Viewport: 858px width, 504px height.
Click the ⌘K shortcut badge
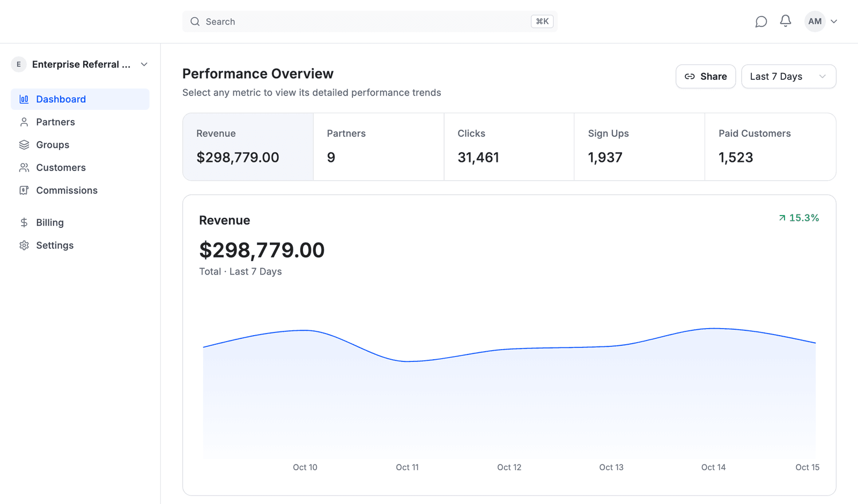click(542, 21)
